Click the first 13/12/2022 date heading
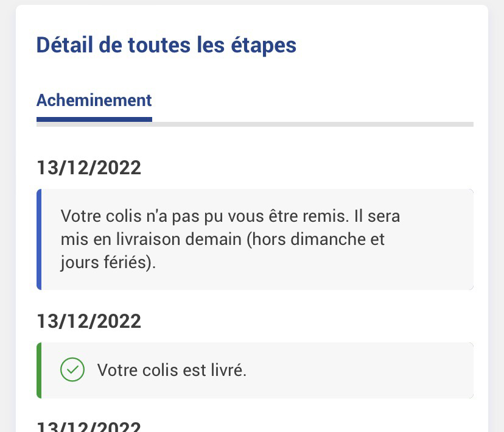Screen dimensions: 504x432 point(89,168)
